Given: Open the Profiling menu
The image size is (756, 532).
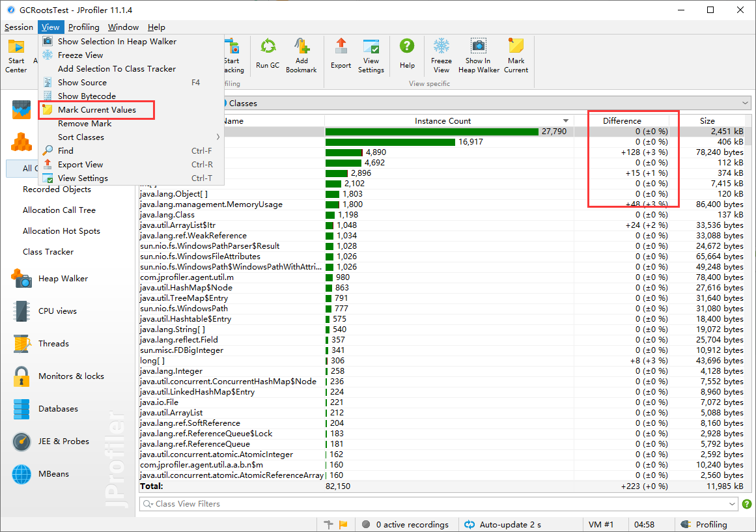Looking at the screenshot, I should click(83, 27).
